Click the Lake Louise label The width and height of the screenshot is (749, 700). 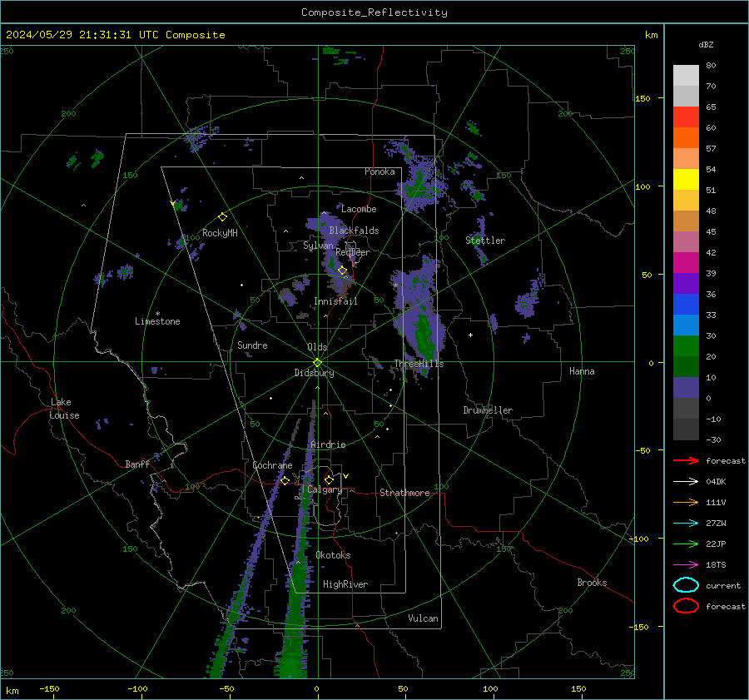[64, 409]
